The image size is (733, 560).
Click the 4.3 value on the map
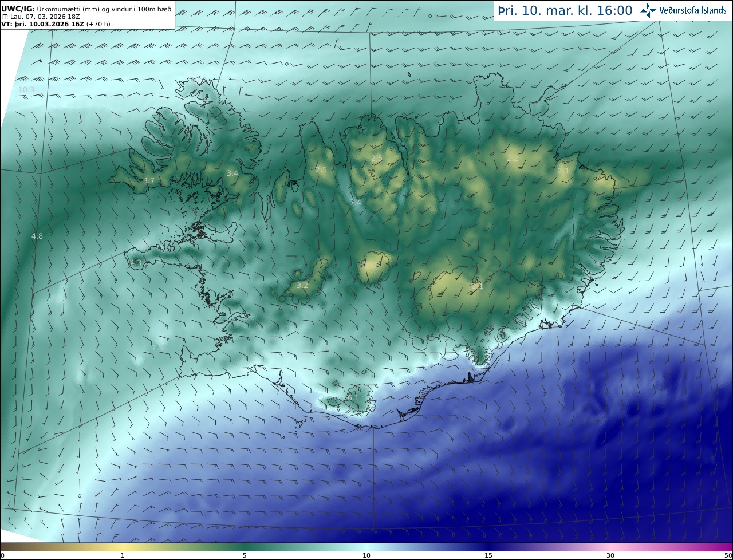[136, 263]
